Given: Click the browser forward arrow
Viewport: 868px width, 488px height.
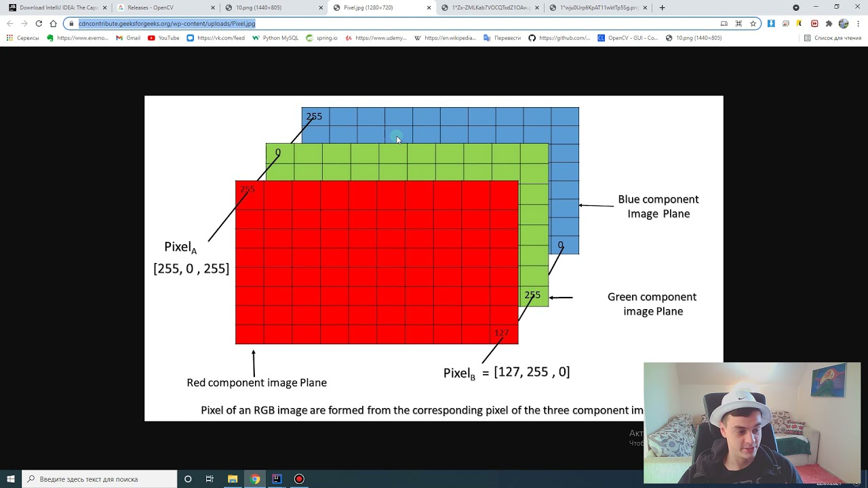Looking at the screenshot, I should [x=24, y=23].
